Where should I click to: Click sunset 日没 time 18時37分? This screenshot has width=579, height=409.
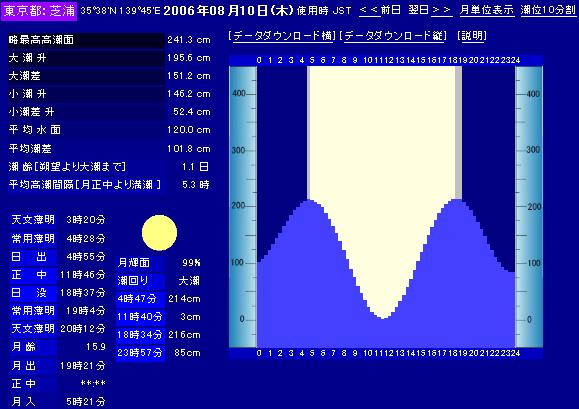[83, 293]
